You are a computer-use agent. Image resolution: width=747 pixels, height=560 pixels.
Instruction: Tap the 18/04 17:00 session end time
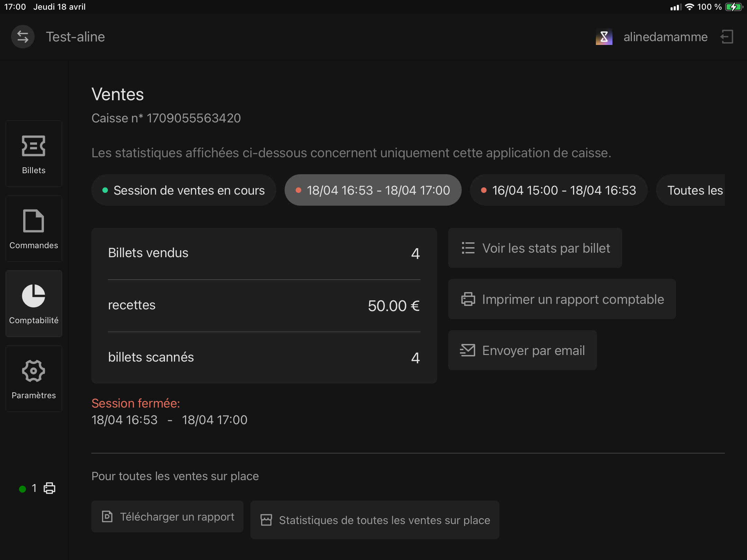pos(215,420)
